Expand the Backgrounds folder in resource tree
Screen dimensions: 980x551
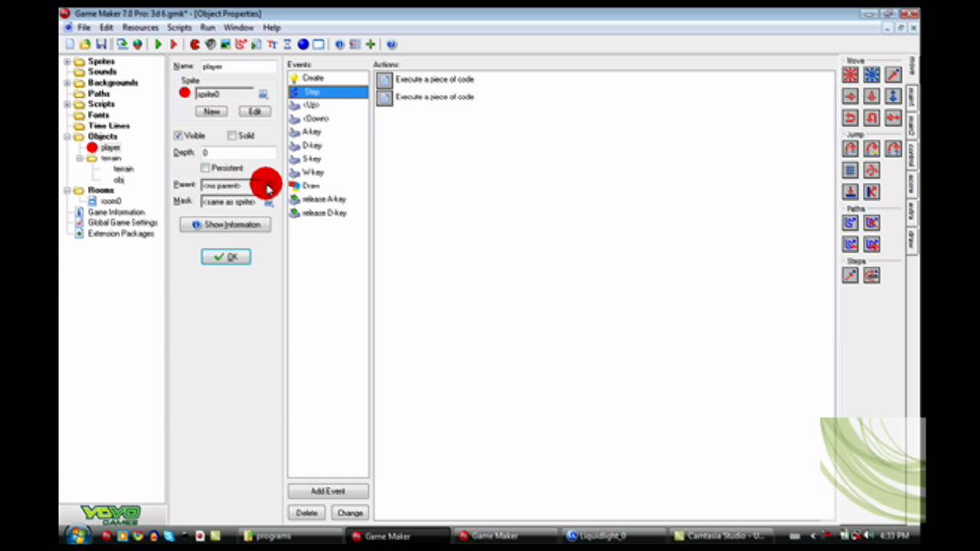tap(67, 83)
